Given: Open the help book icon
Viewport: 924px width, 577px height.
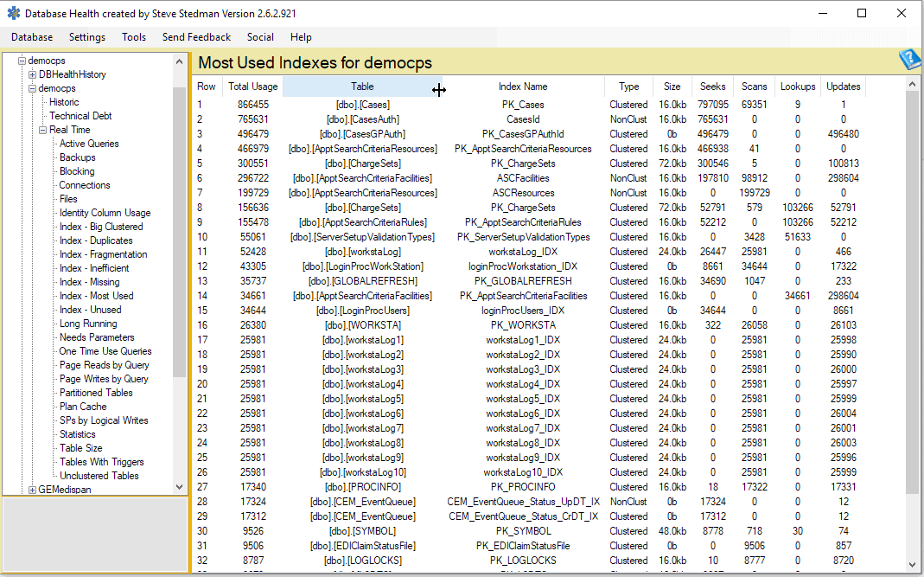Looking at the screenshot, I should point(910,59).
